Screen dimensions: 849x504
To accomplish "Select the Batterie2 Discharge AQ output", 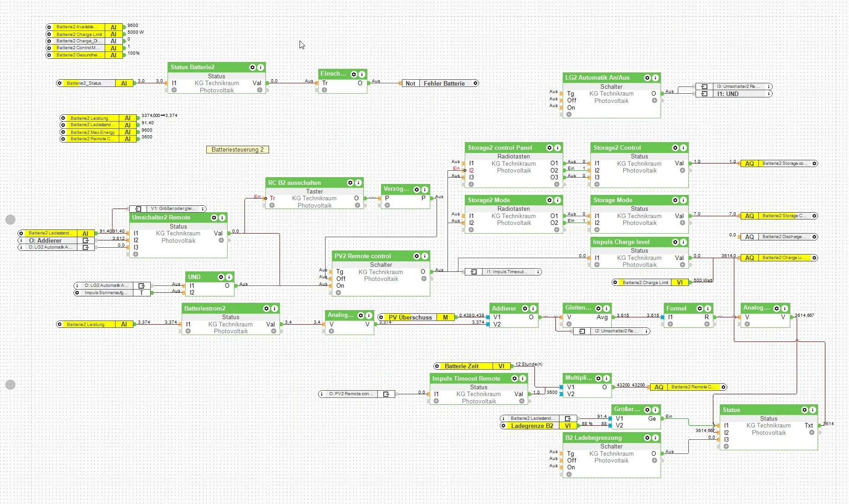I will pos(779,237).
